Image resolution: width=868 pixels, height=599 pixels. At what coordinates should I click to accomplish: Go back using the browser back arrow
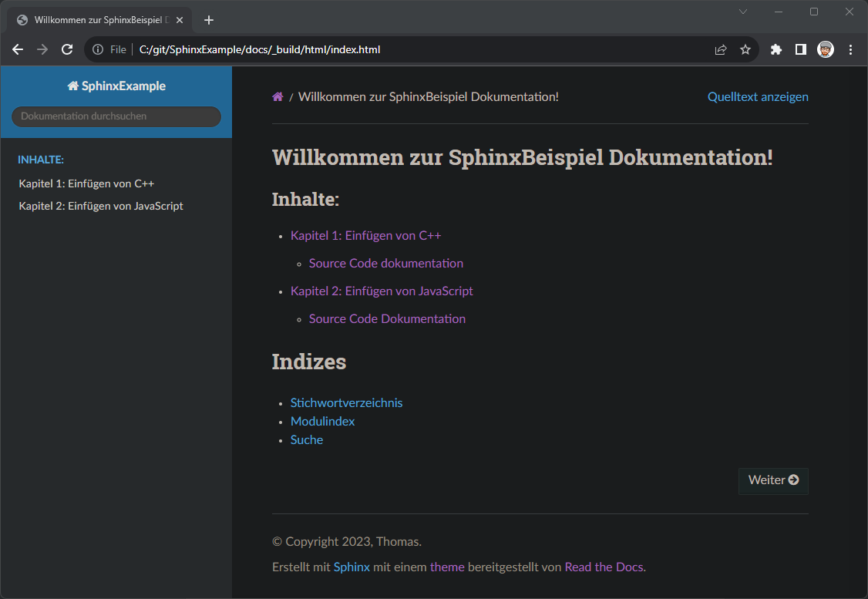[17, 49]
